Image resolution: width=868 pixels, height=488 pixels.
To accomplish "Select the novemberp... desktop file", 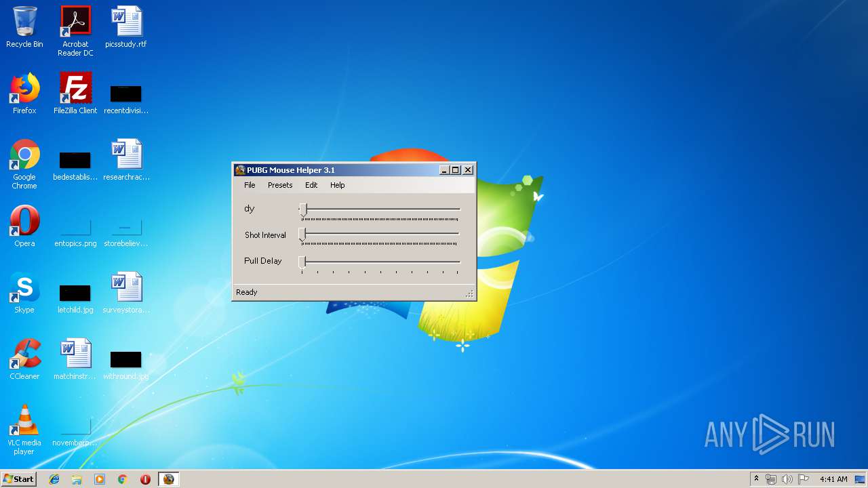I will point(75,431).
